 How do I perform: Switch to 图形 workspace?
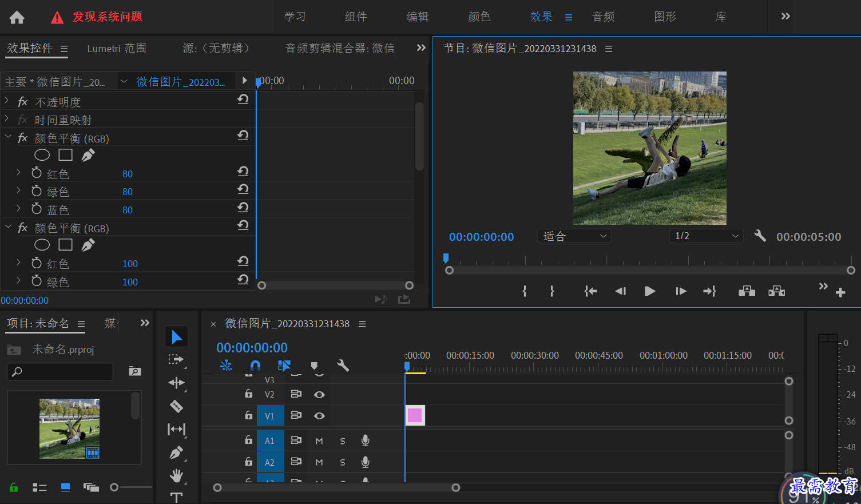click(665, 17)
